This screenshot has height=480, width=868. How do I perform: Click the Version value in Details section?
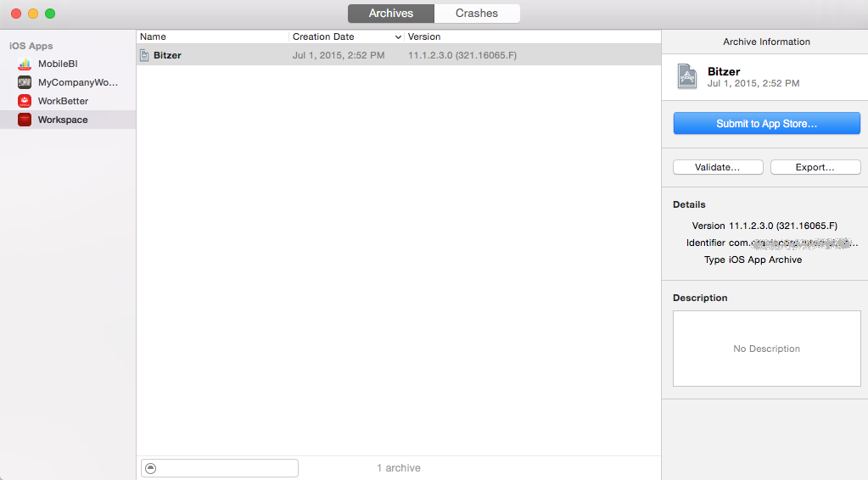783,226
